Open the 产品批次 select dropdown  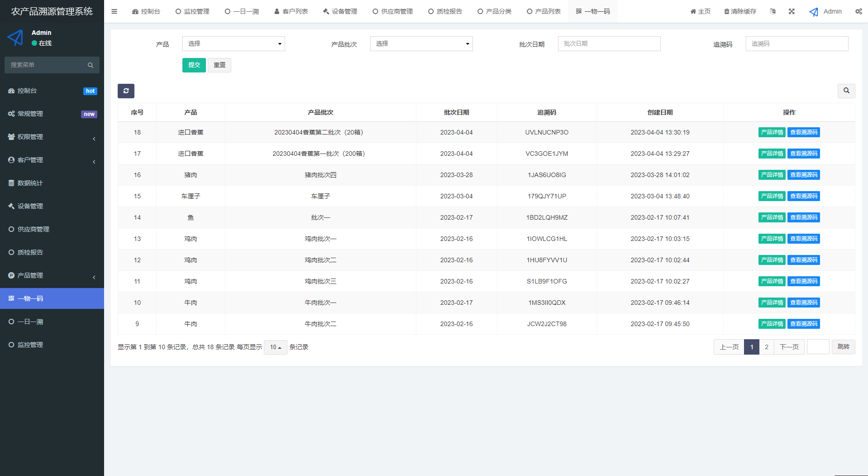pyautogui.click(x=421, y=44)
